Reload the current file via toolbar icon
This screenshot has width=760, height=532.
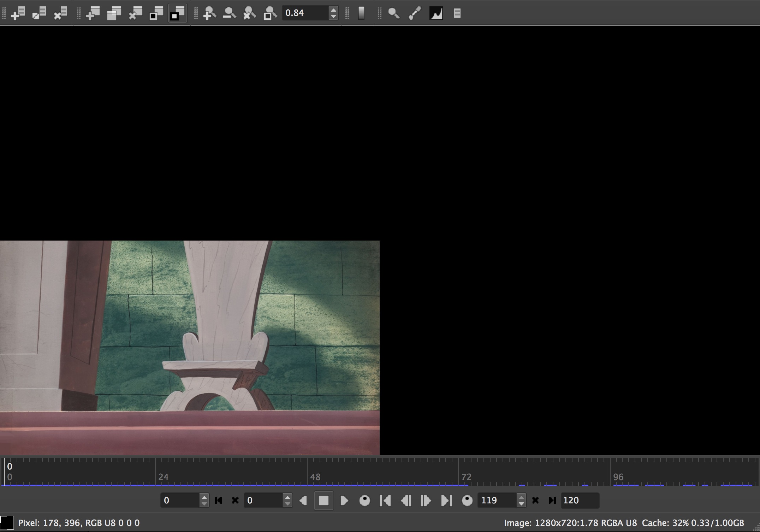point(39,13)
